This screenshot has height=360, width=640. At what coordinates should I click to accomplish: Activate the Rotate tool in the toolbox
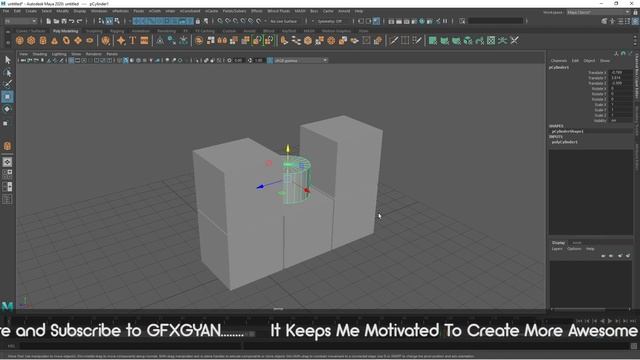pos(7,109)
